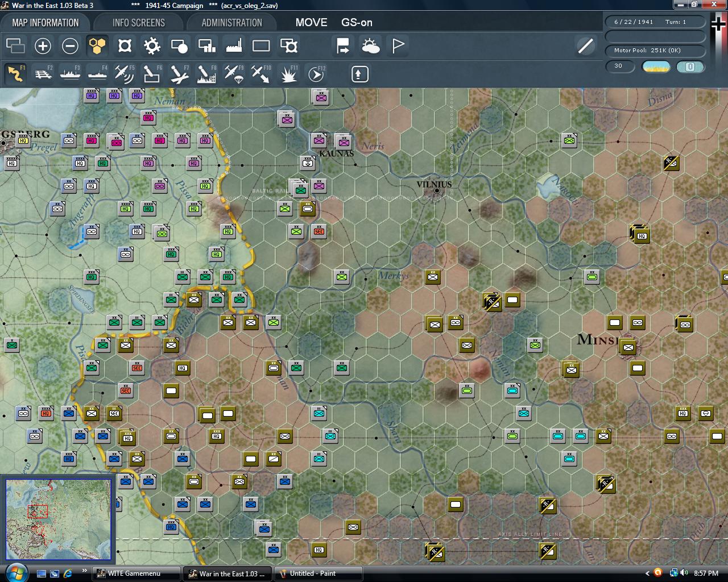Click the minimap overview thumbnail
728x582 pixels.
(x=58, y=519)
